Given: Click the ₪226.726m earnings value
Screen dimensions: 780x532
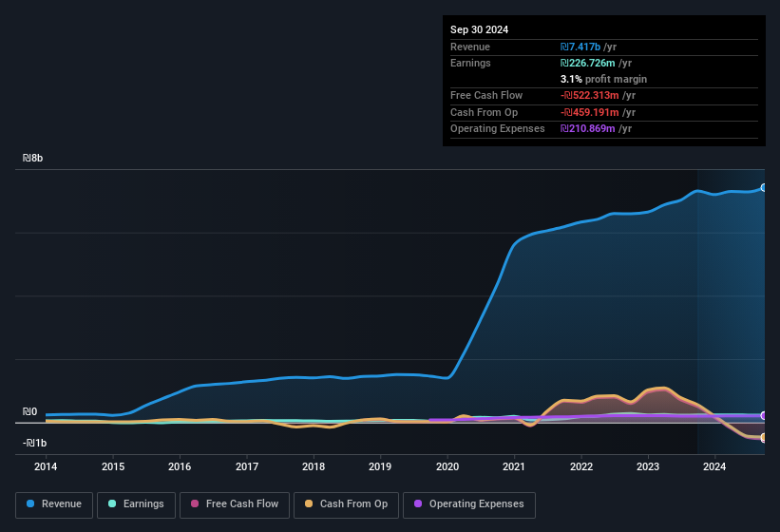Looking at the screenshot, I should [587, 63].
